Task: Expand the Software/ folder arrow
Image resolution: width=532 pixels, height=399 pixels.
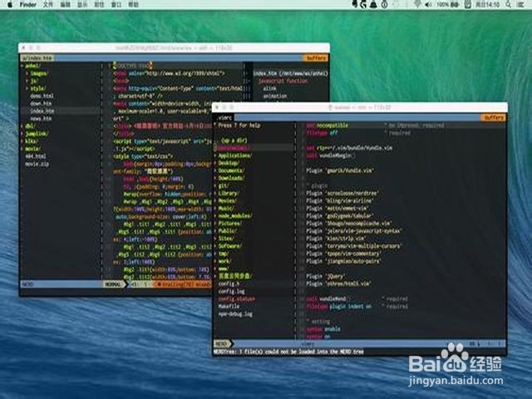Action: [215, 246]
